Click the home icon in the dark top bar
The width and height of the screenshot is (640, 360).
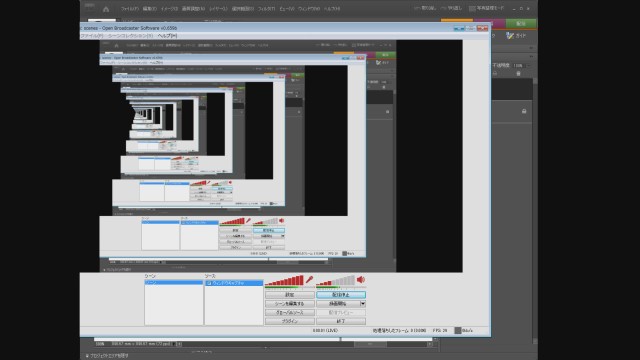[x=106, y=9]
